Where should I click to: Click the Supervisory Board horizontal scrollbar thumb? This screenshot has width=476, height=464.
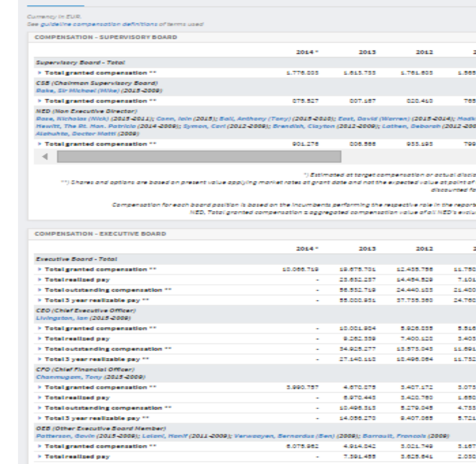(x=199, y=157)
